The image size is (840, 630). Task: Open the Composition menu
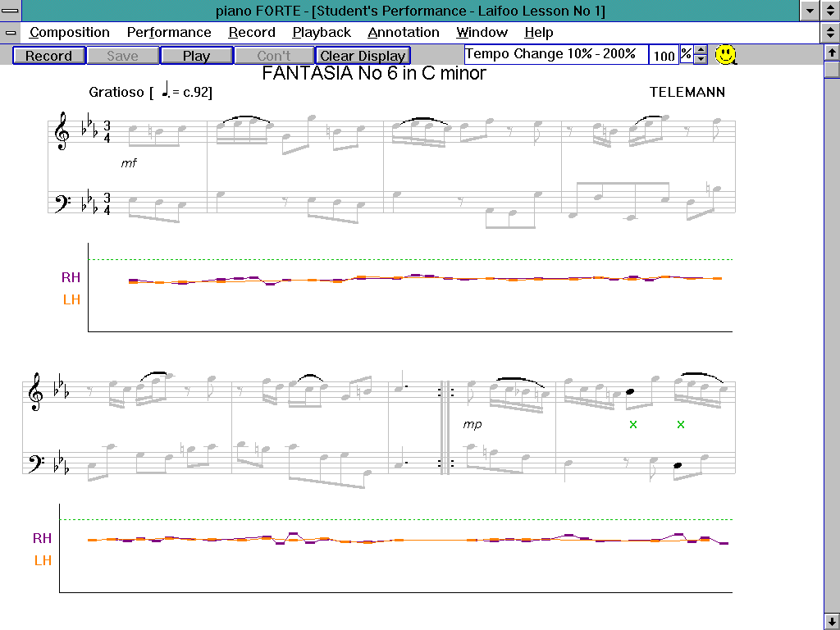70,33
